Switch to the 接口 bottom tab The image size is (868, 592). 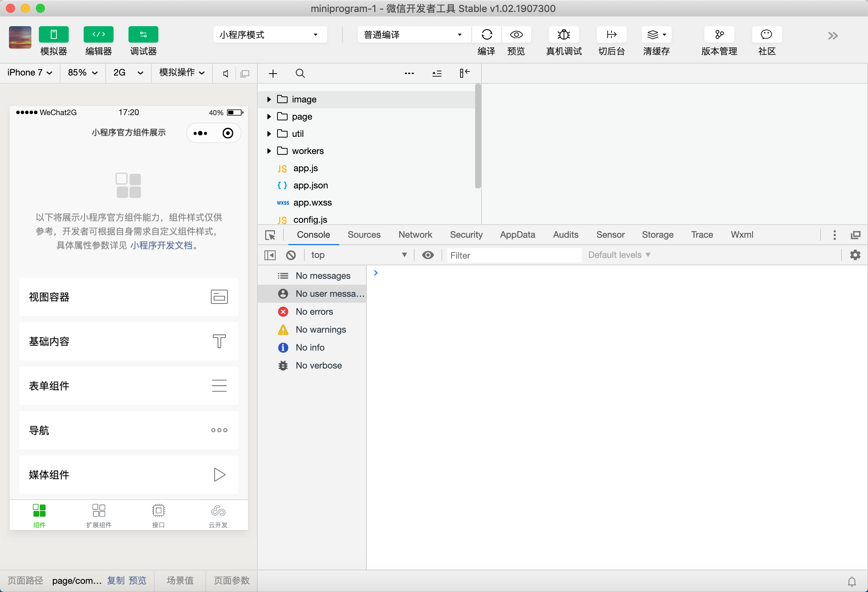coord(158,515)
